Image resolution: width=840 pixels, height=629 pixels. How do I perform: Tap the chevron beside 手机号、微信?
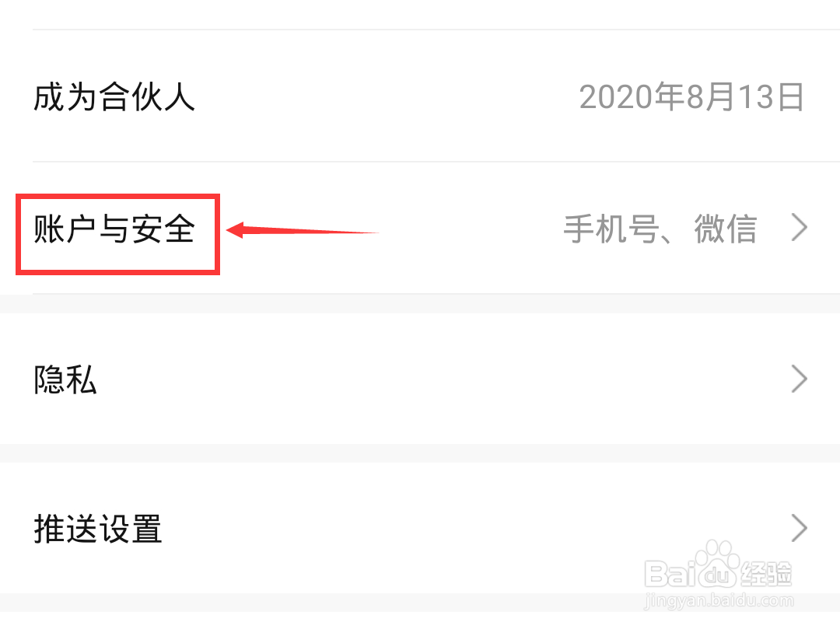pos(800,228)
